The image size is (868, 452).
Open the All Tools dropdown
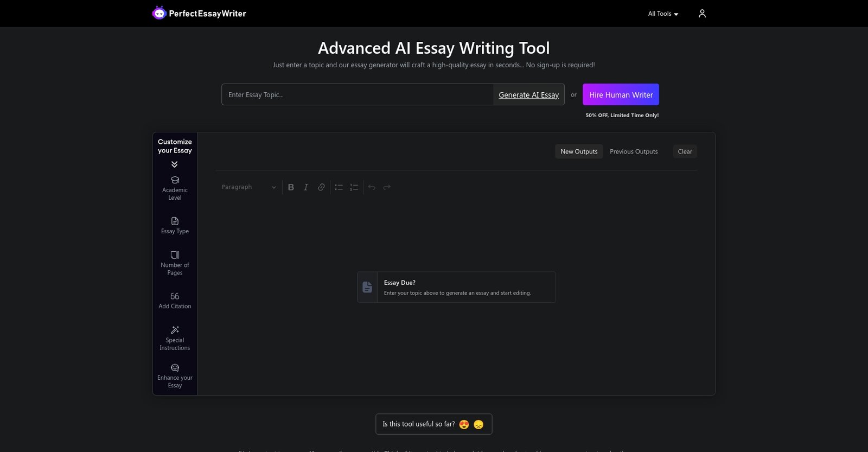point(663,14)
